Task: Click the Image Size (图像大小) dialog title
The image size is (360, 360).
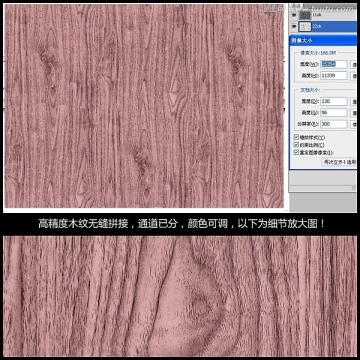Action: click(302, 41)
